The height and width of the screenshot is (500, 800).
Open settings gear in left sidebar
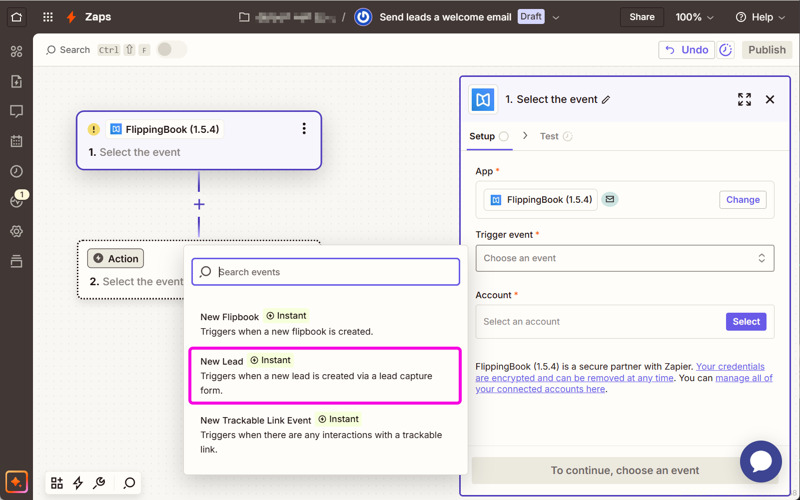click(16, 231)
